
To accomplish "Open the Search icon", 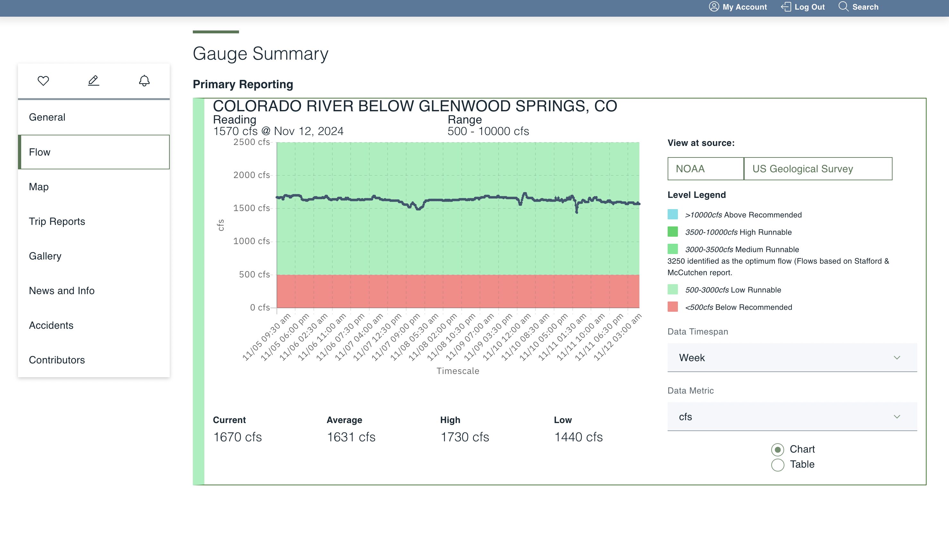I will point(844,7).
